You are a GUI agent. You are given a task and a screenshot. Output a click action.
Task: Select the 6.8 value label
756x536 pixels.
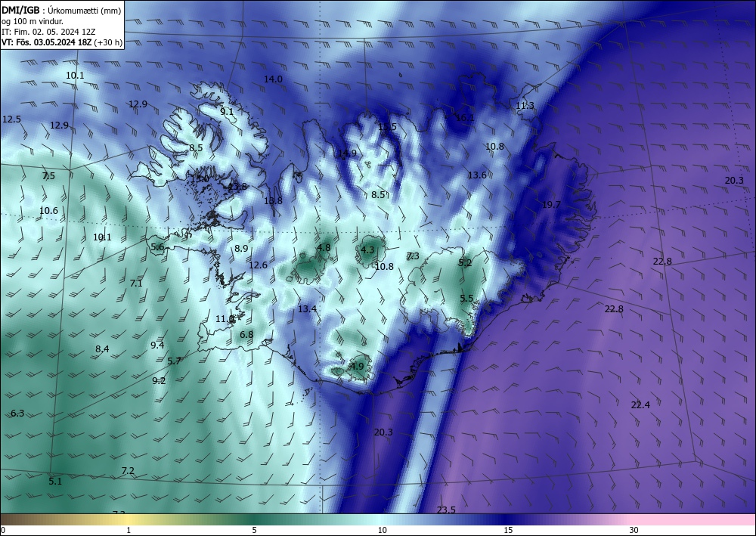pos(247,334)
